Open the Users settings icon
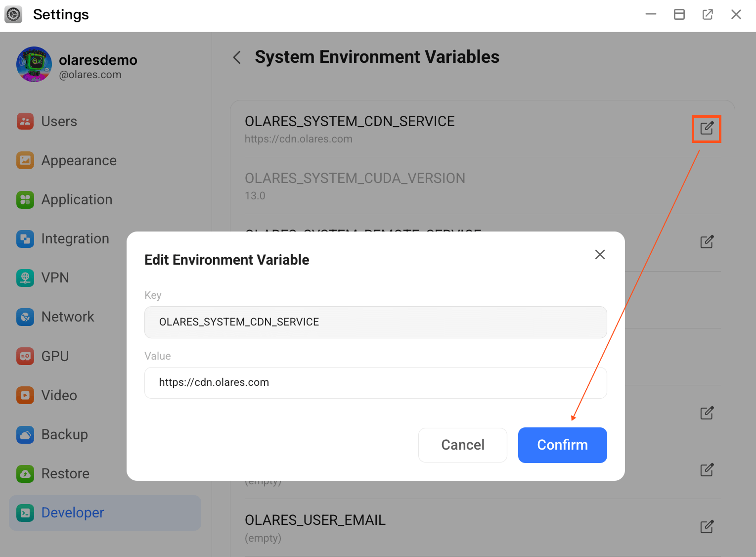 25,121
